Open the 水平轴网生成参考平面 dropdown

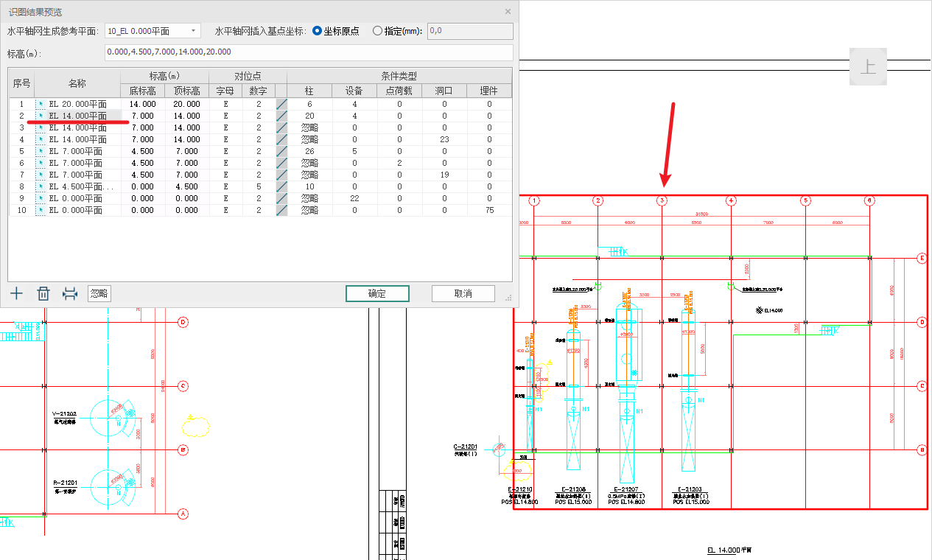pos(153,31)
